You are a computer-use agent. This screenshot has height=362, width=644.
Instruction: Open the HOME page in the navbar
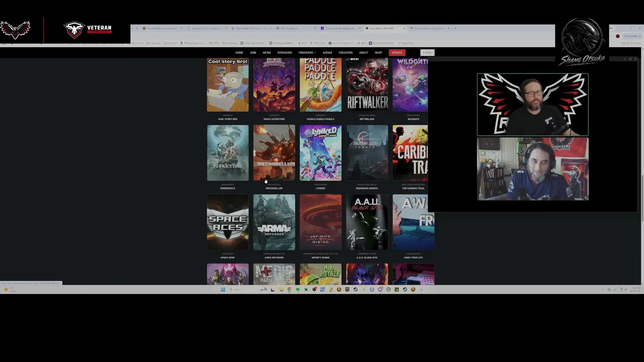(239, 53)
